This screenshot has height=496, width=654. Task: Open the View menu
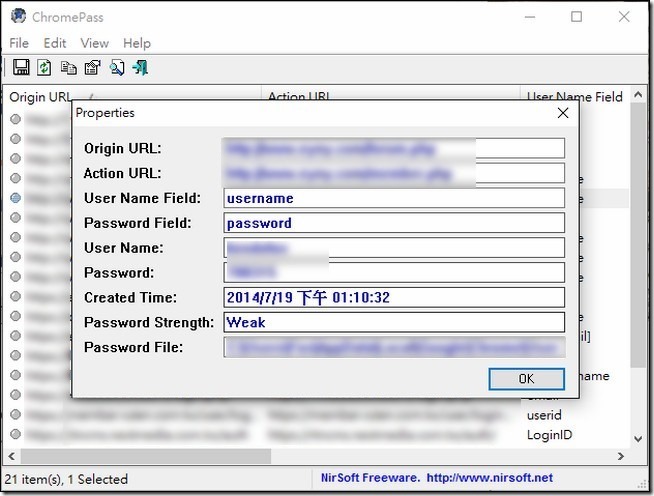(95, 43)
